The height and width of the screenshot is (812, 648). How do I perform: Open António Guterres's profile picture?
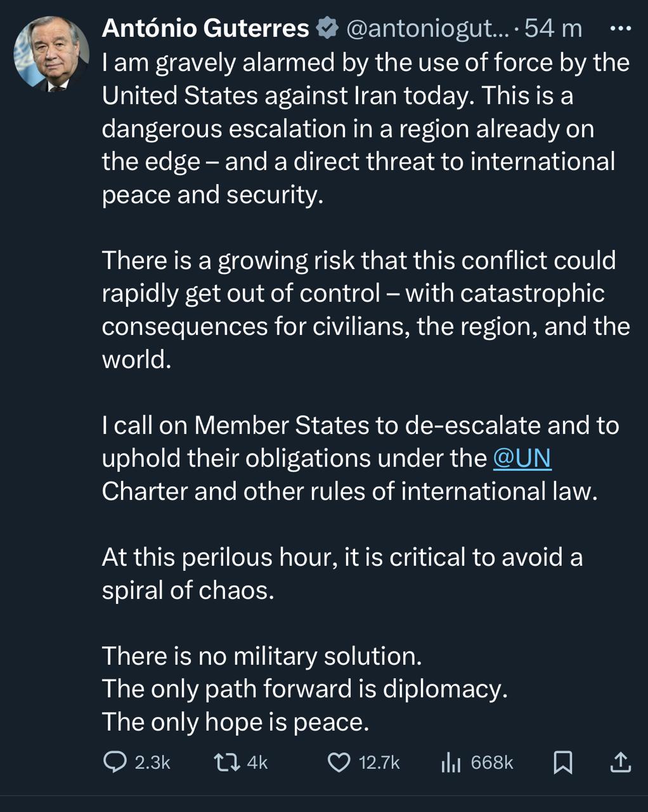pyautogui.click(x=51, y=54)
